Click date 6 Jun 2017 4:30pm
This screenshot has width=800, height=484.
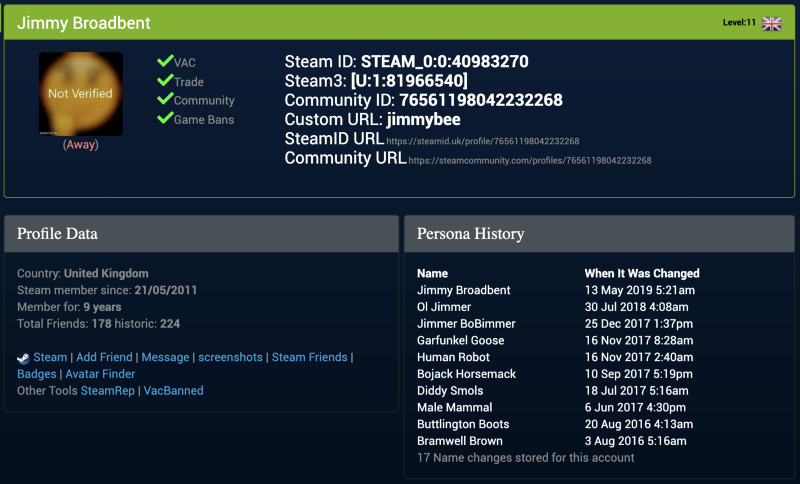(635, 407)
